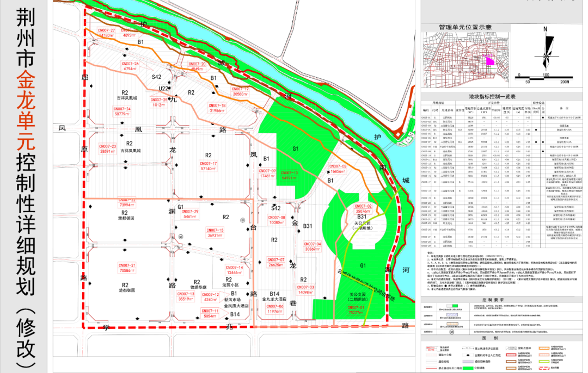588x373 pixels.
Task: Select parcel label CN007-10 54991㎡
Action: [x=289, y=175]
